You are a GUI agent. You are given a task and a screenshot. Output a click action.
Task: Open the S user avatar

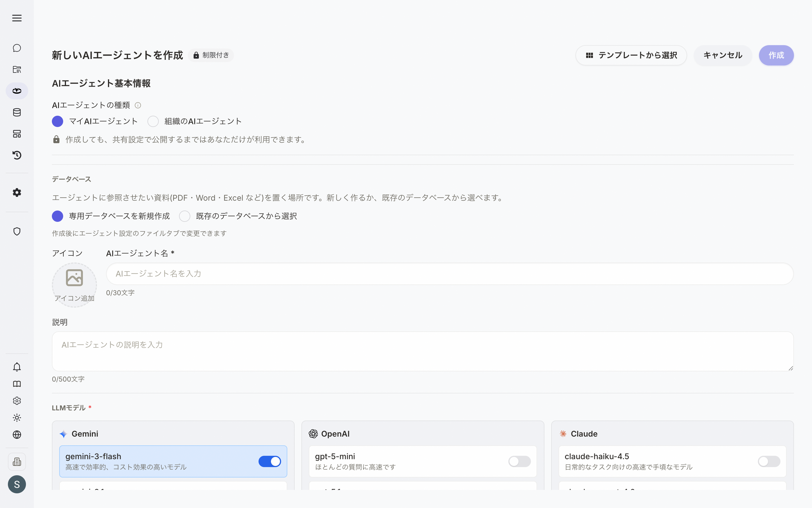coord(17,484)
